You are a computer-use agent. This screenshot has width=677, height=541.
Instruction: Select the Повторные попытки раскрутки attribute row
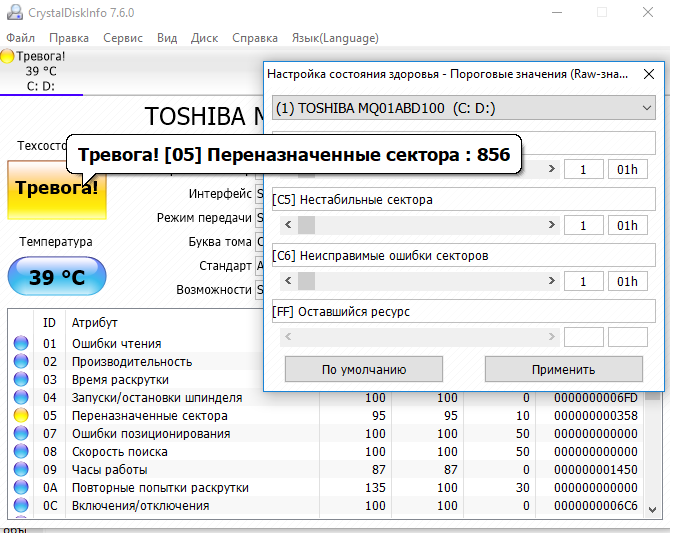coord(327,487)
